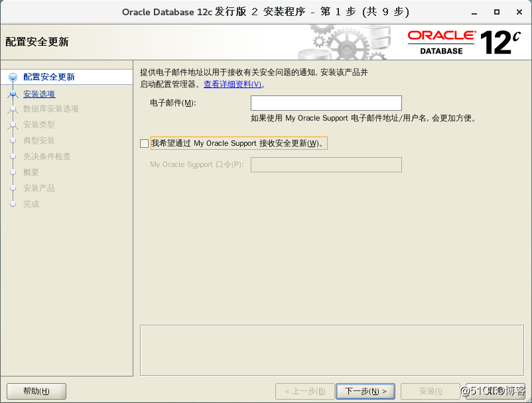This screenshot has height=403, width=532.
Task: Select the 安装选项 step link
Action: [39, 94]
